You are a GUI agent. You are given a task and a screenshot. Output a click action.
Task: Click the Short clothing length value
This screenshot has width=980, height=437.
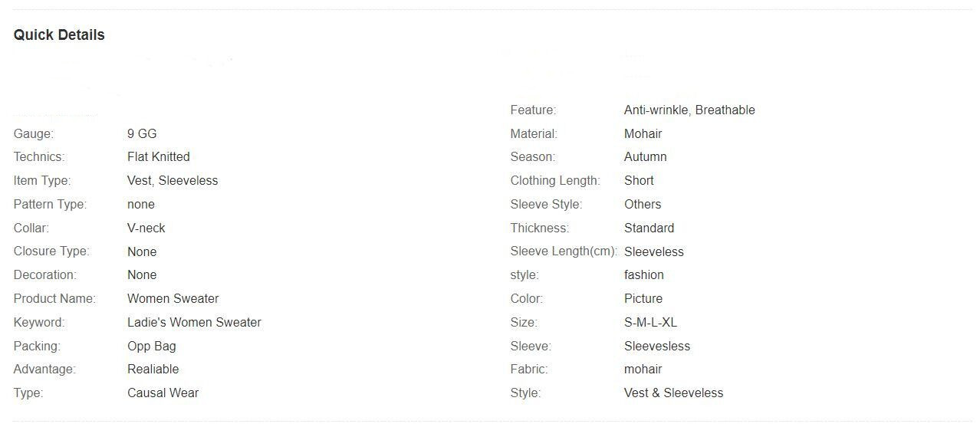639,180
